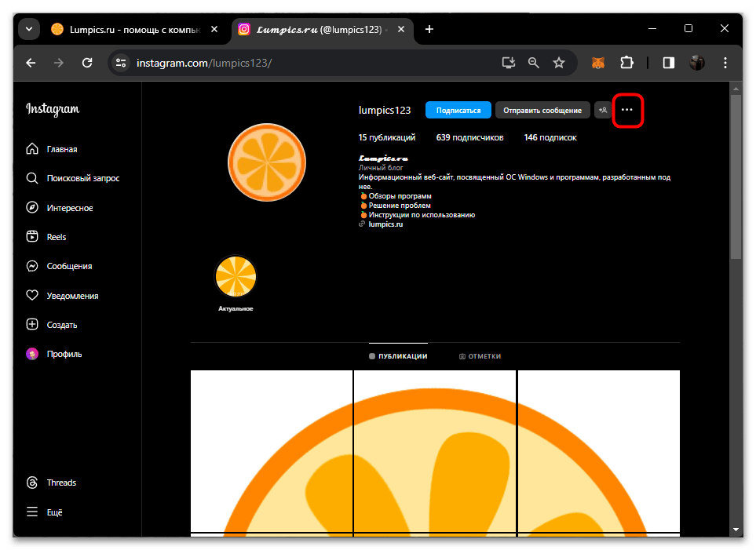The height and width of the screenshot is (550, 756).
Task: Click the similar accounts add-person icon
Action: [x=603, y=111]
